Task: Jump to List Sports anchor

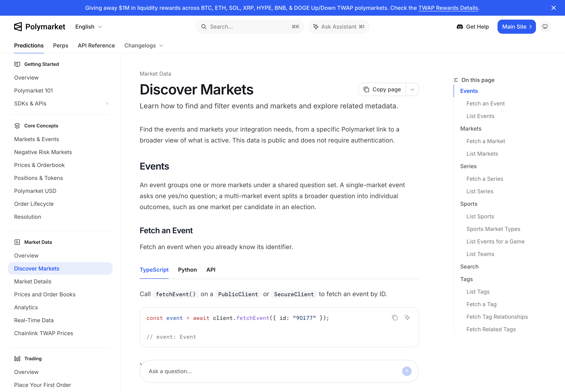Action: (x=480, y=216)
